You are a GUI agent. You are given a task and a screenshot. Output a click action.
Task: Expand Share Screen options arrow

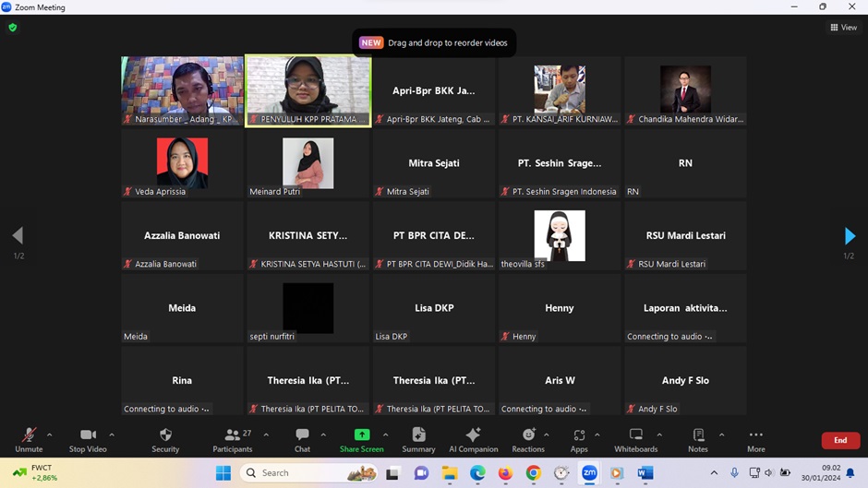[386, 434]
